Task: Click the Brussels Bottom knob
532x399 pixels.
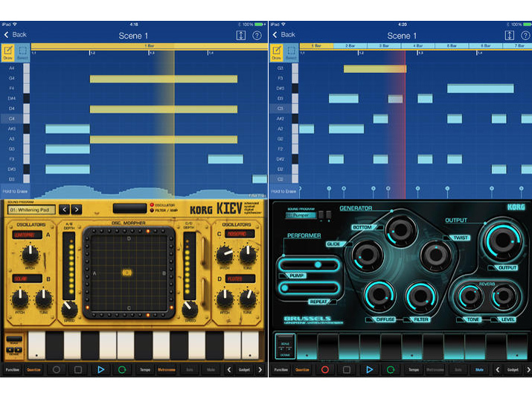Action: [x=401, y=231]
